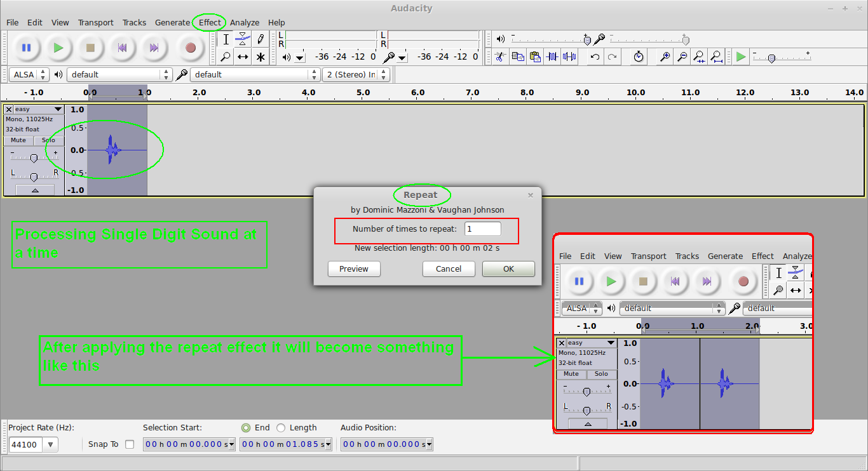Click the Cut scissors icon
868x471 pixels.
click(x=500, y=56)
